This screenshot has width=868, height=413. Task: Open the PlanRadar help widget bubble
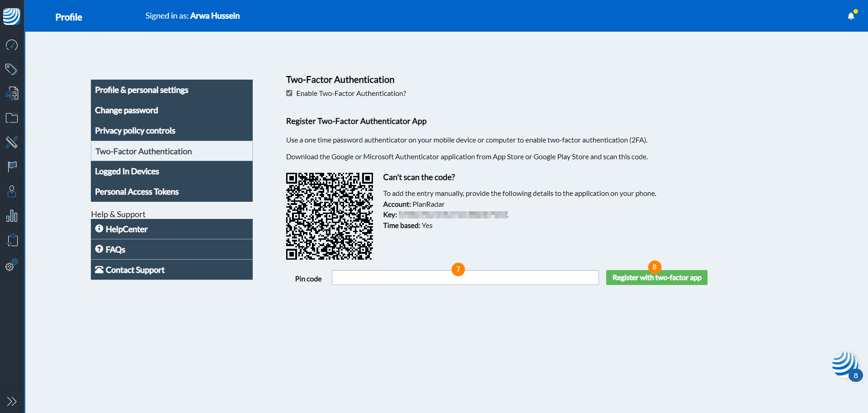844,365
